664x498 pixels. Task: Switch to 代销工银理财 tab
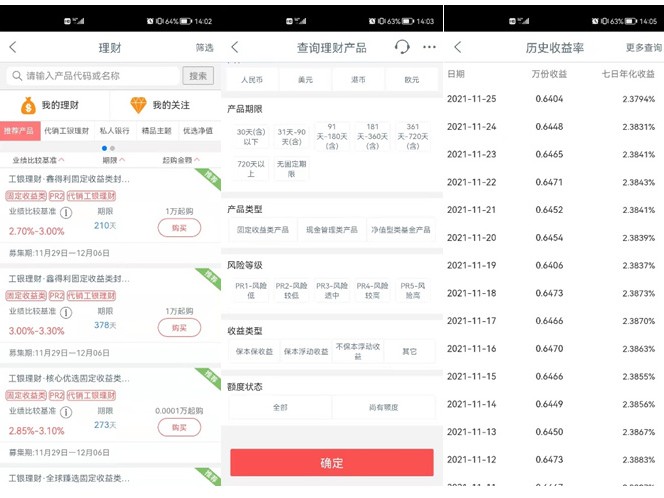[67, 131]
